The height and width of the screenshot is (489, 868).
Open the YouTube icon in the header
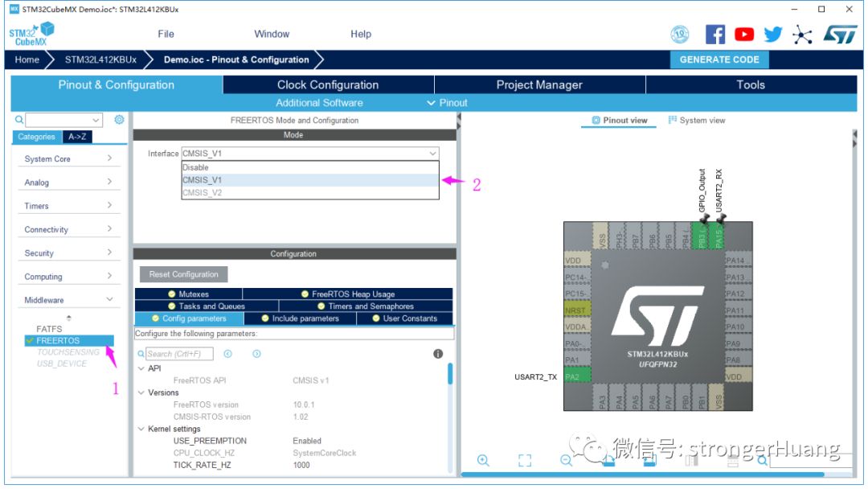[744, 35]
